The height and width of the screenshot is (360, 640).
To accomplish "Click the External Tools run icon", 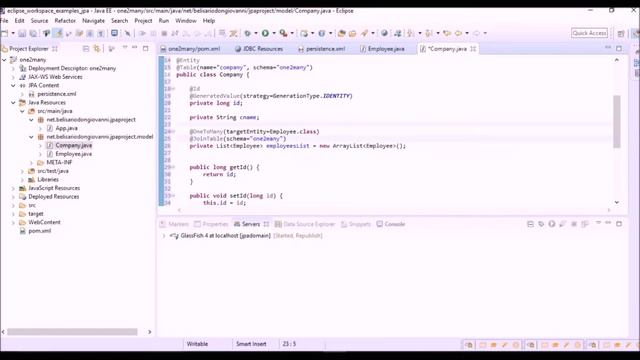I will click(283, 33).
